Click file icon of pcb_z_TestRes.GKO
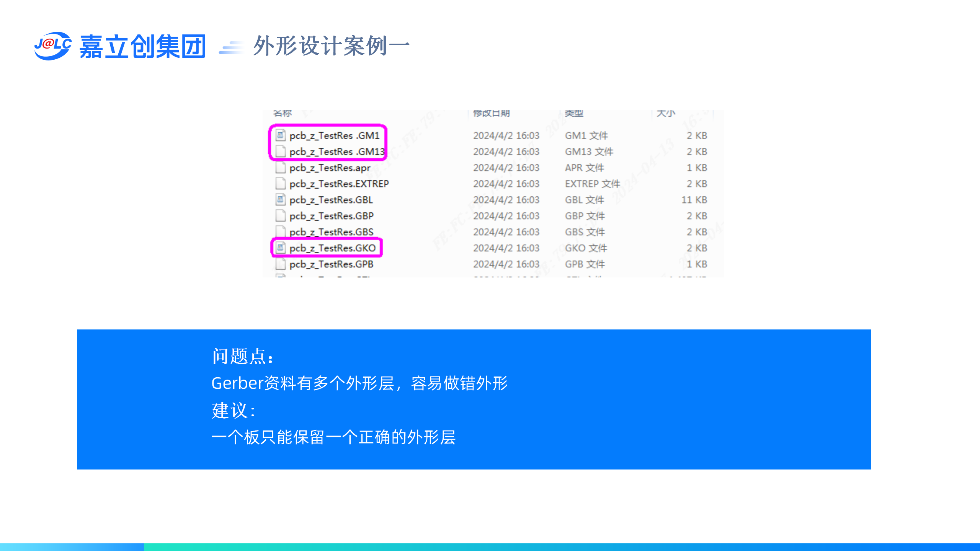 coord(281,248)
